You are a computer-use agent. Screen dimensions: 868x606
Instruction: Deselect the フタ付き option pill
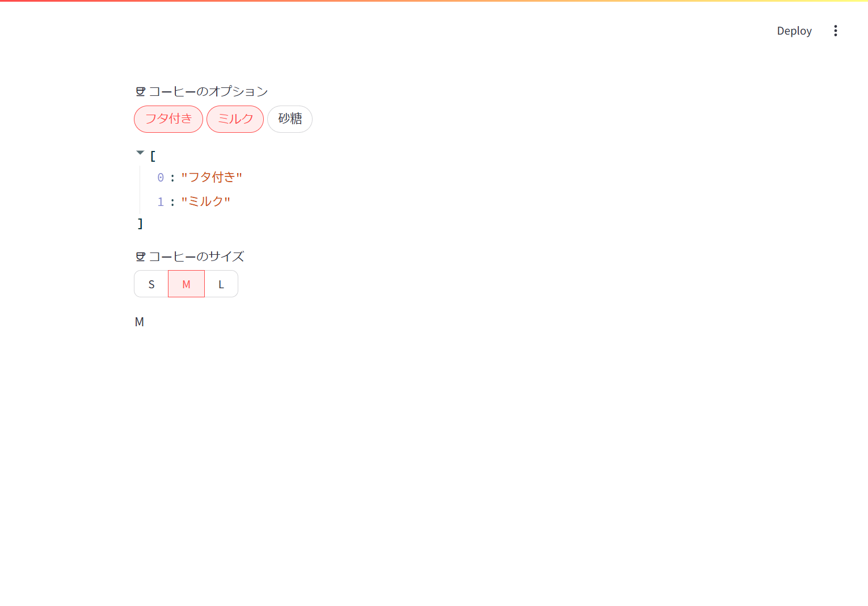pyautogui.click(x=168, y=119)
